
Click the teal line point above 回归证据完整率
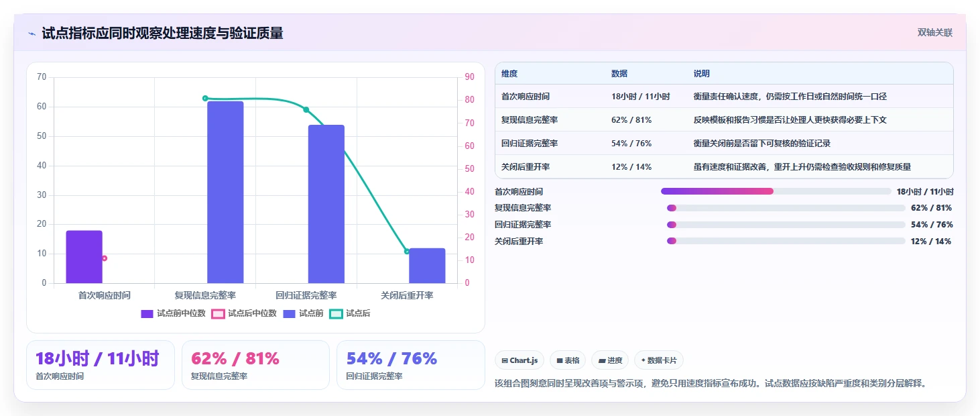[x=306, y=110]
